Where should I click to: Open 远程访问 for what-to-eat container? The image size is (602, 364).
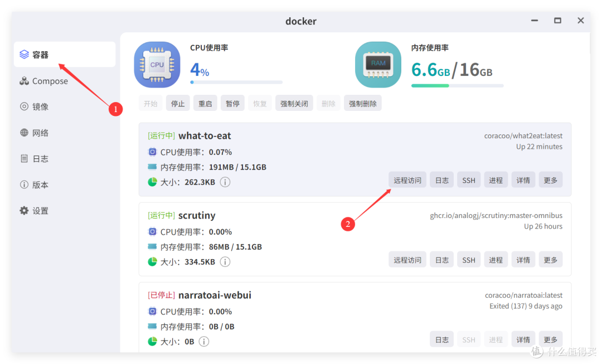tap(407, 179)
